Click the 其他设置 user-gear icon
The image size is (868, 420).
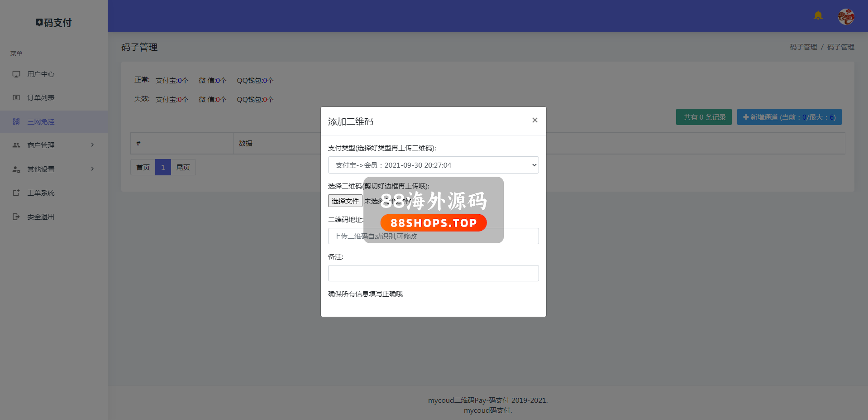click(x=16, y=169)
